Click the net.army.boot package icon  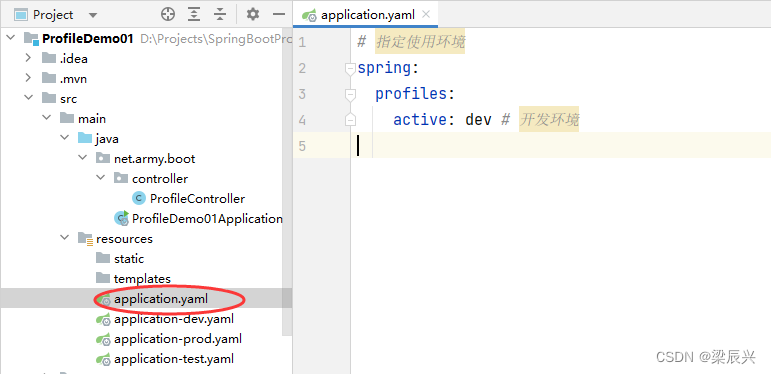tap(103, 158)
